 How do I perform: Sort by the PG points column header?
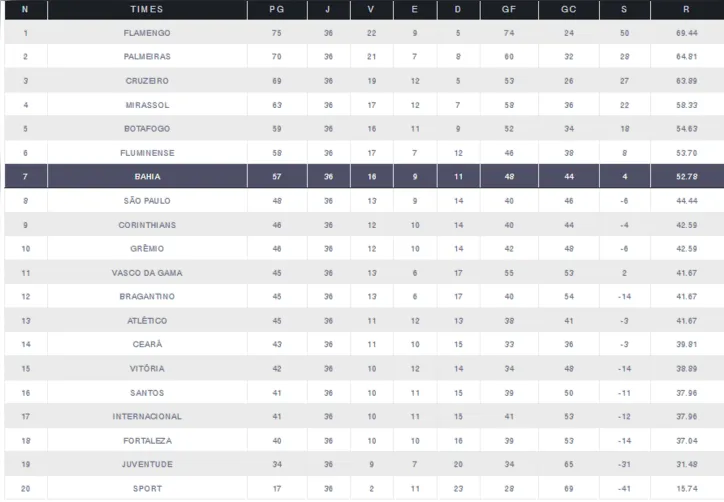(x=276, y=9)
